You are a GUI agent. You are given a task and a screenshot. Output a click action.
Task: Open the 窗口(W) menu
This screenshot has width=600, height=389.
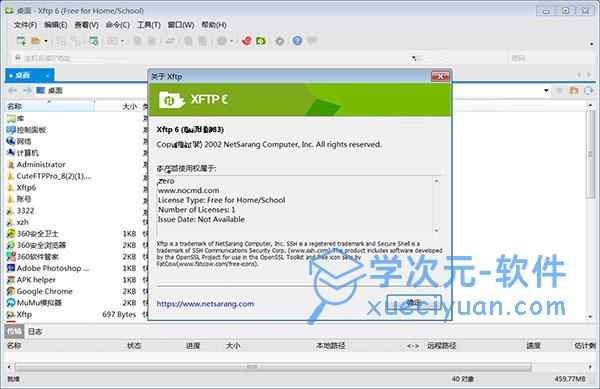[181, 25]
